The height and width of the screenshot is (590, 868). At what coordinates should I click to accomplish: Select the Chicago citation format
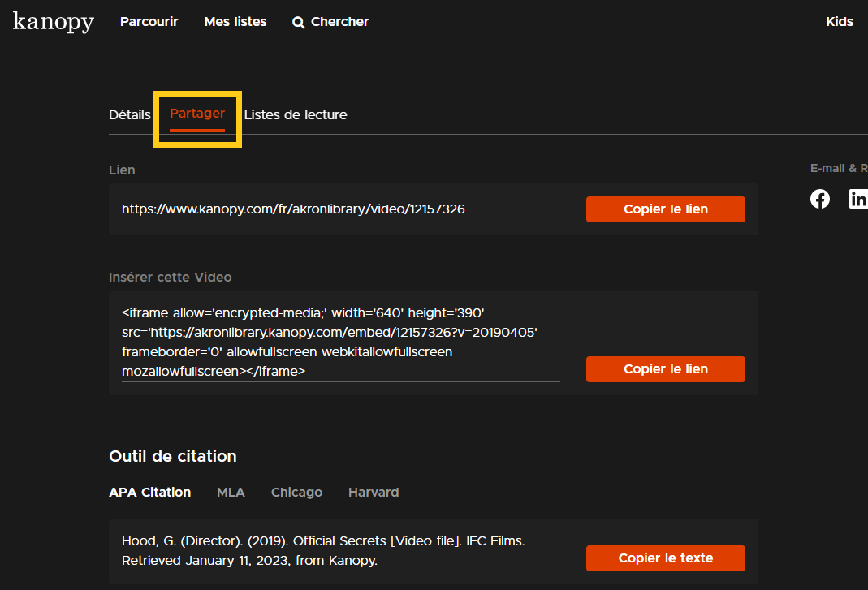point(296,492)
